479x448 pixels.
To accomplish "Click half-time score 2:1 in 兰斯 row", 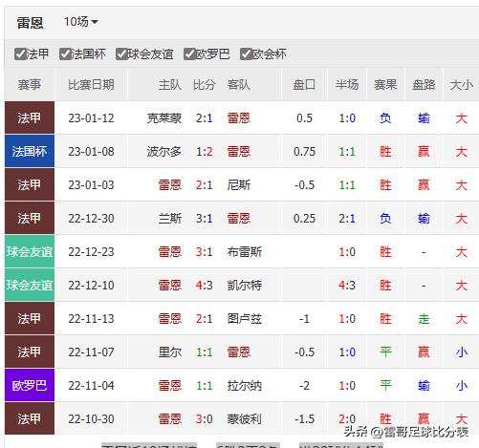I will pyautogui.click(x=347, y=219).
